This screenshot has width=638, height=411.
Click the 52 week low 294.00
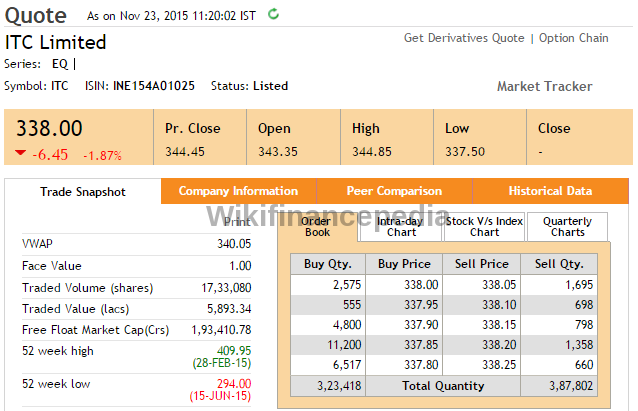[234, 383]
